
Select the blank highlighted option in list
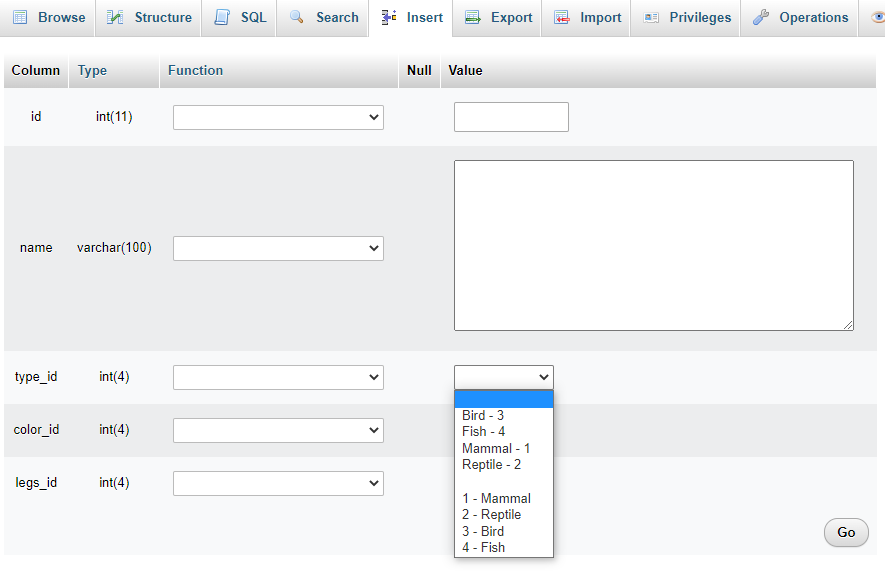tap(503, 399)
